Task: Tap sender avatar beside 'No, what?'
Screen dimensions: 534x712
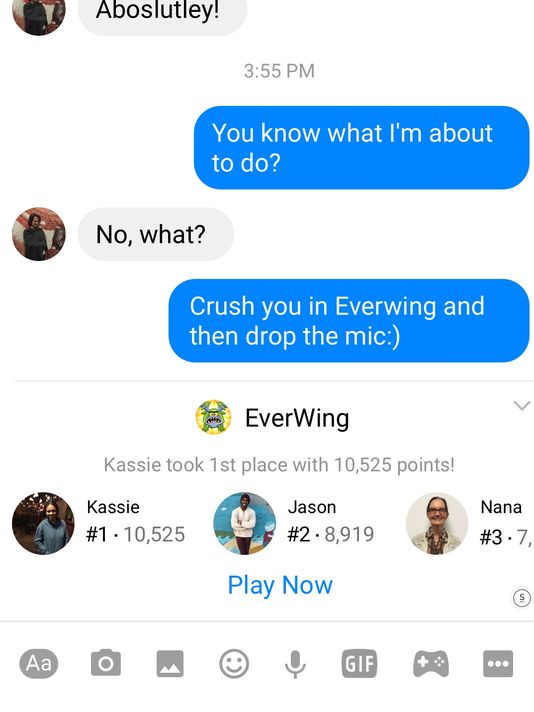Action: point(39,234)
